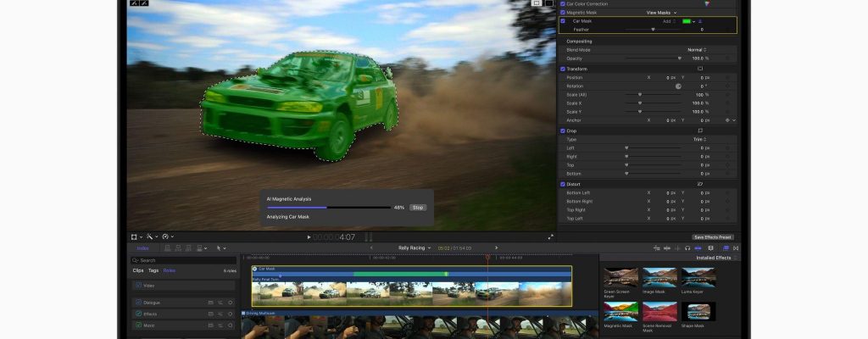The image size is (868, 339).
Task: Choose the Green Screen Keyer effect
Action: tap(620, 278)
